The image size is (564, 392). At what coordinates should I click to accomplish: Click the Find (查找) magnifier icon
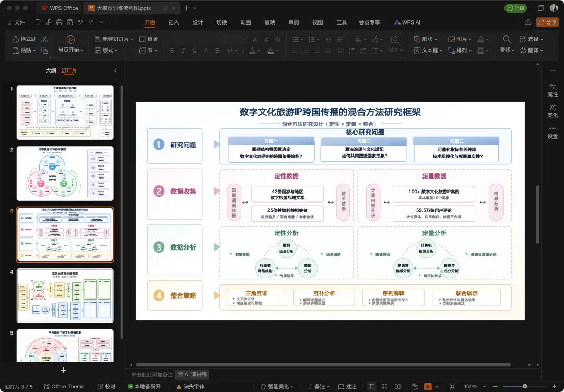click(507, 39)
